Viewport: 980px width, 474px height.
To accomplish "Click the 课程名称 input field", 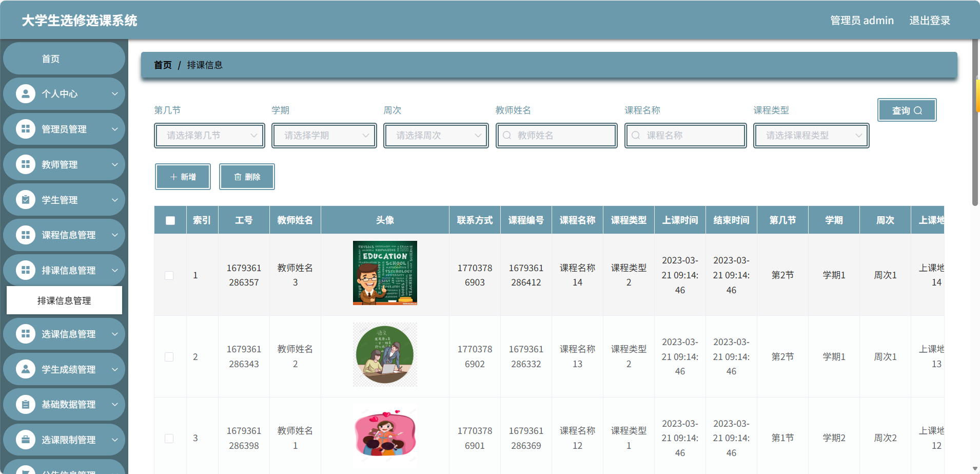I will [685, 136].
